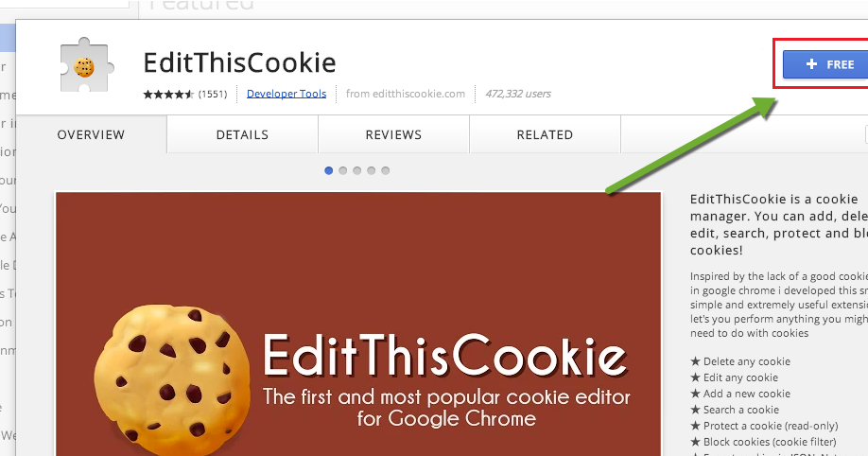The height and width of the screenshot is (456, 868).
Task: Open the REVIEWS tab
Action: 393,134
